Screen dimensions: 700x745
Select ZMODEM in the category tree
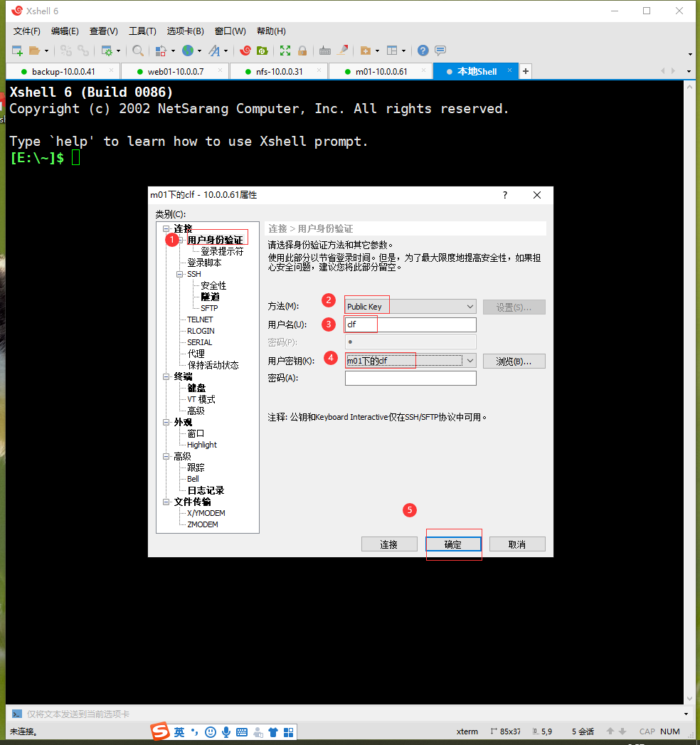point(202,524)
